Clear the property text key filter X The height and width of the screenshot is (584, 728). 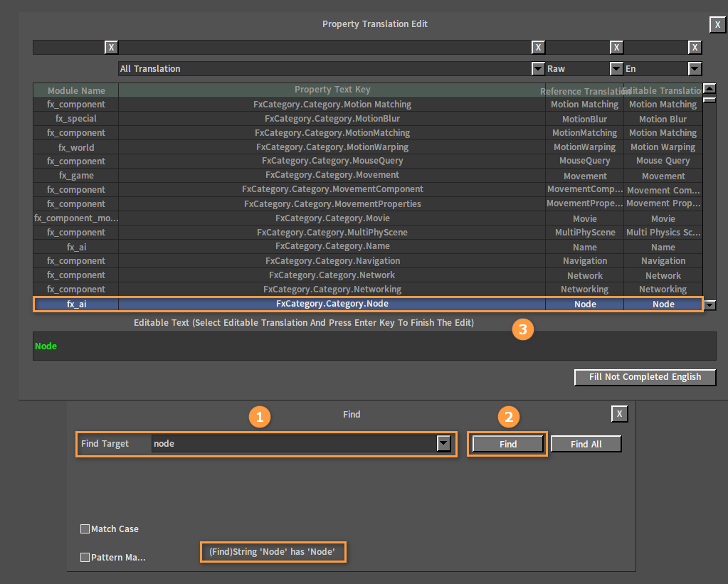[538, 48]
